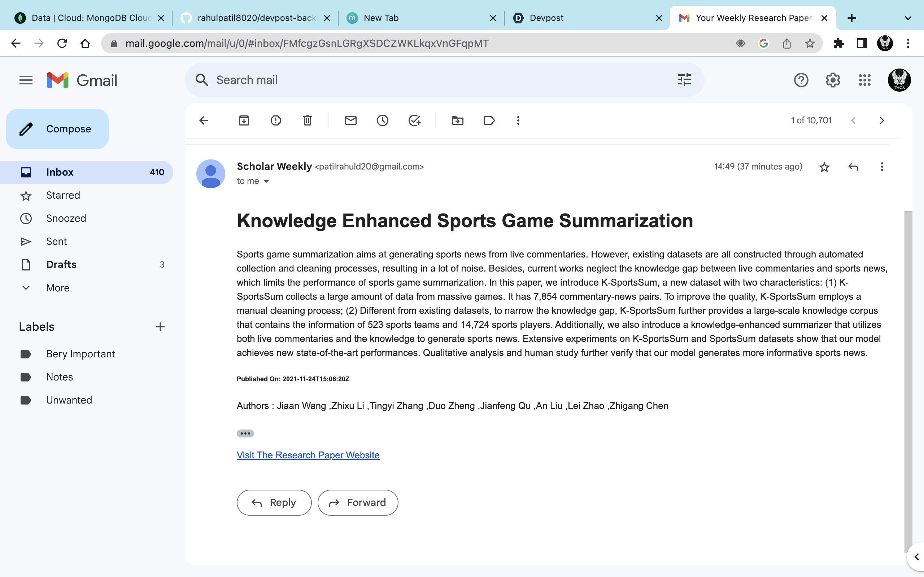Open Gmail settings
The image size is (924, 577).
click(833, 80)
